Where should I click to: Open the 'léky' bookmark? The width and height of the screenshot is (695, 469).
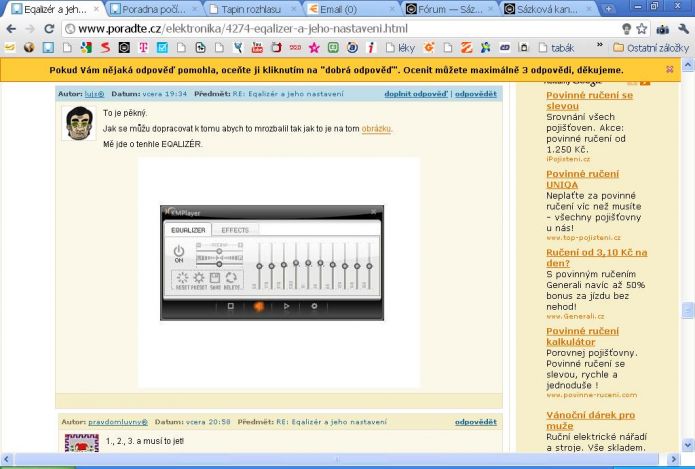tap(401, 48)
